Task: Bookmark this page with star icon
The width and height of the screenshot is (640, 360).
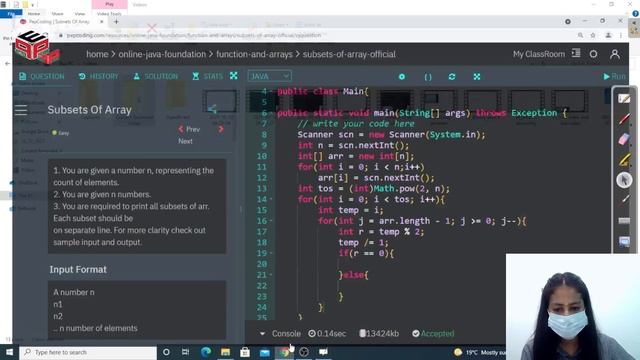Action: [x=593, y=36]
